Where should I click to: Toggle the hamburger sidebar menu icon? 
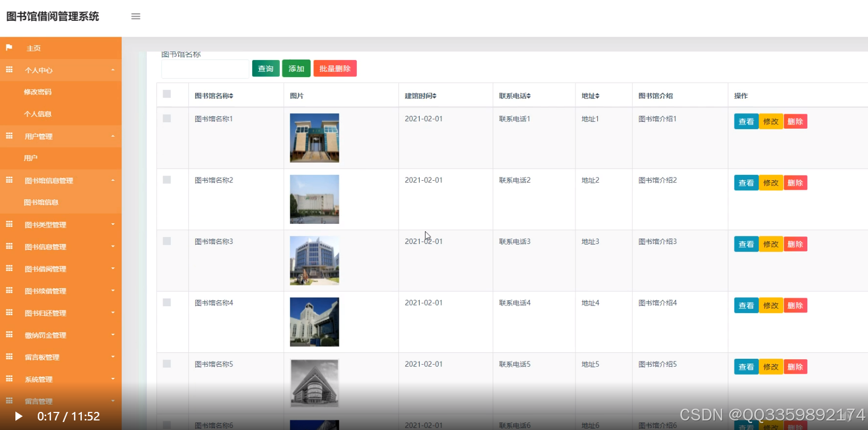[x=136, y=16]
